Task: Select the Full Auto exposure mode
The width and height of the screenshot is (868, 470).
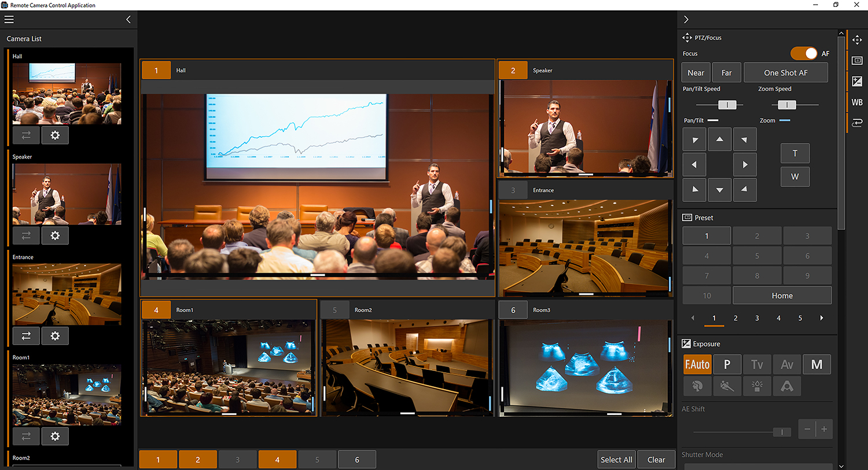Action: point(697,365)
